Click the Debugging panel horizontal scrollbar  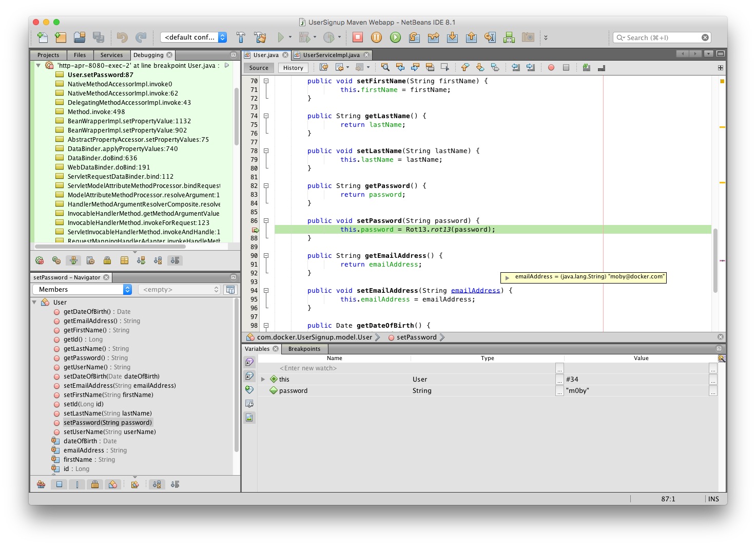110,247
